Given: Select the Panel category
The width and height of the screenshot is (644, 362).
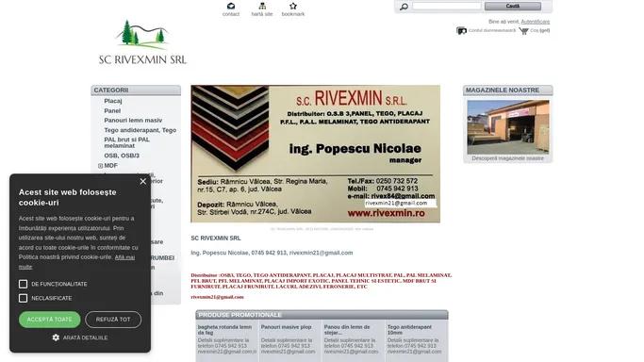Looking at the screenshot, I should [112, 111].
